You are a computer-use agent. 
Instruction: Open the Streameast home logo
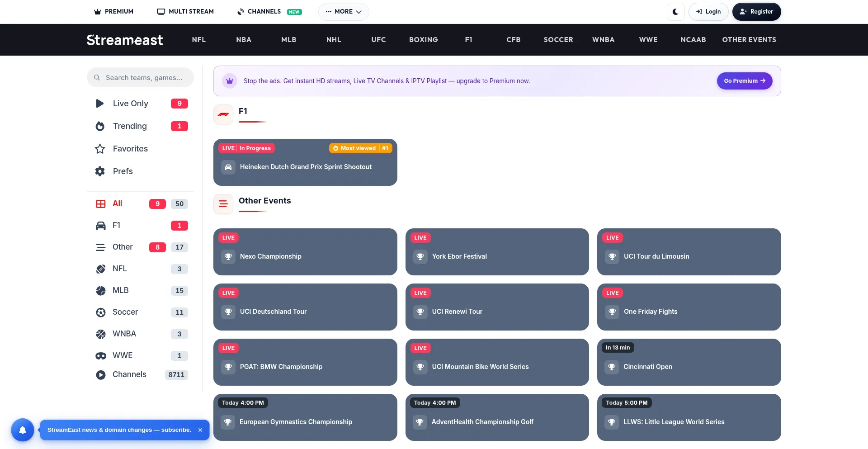click(125, 40)
